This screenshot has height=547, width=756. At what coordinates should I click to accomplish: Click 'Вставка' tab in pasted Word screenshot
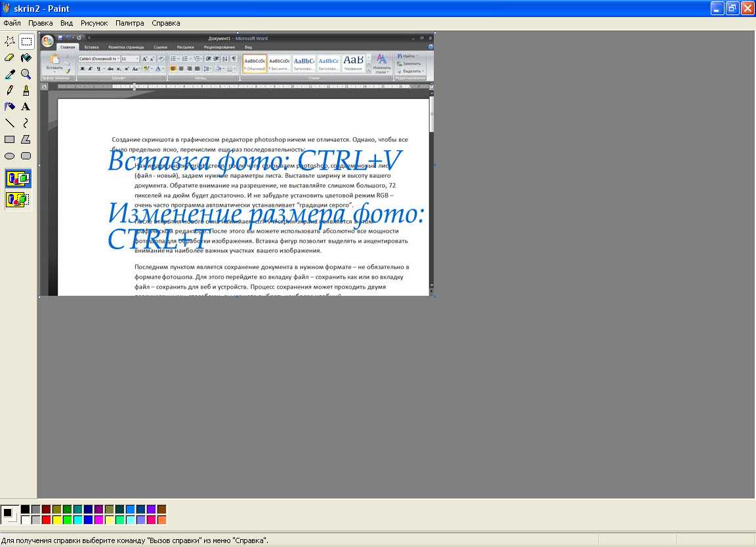click(91, 47)
